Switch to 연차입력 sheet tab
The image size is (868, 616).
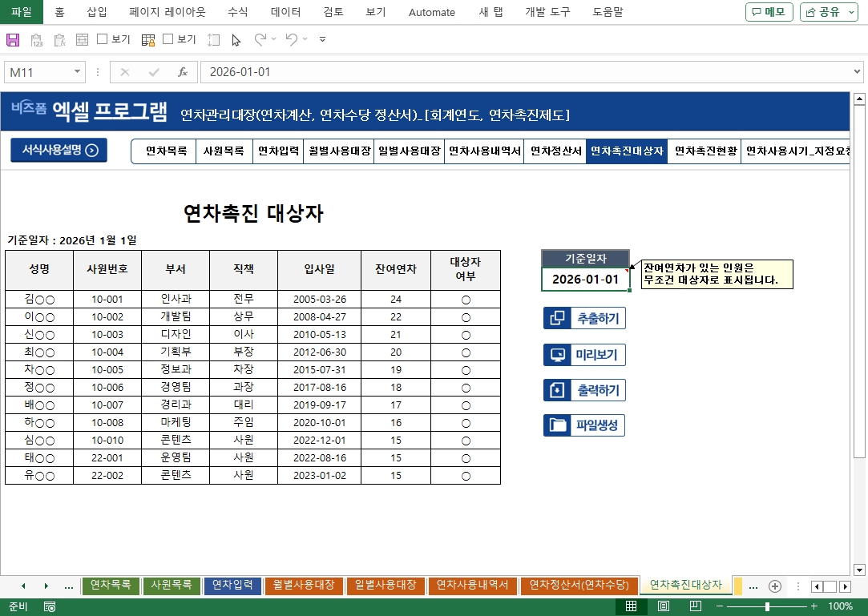point(232,586)
